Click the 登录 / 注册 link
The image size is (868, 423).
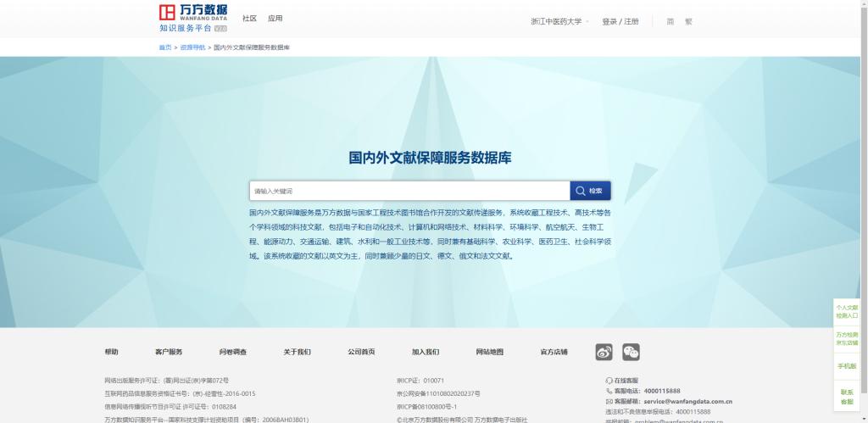pos(620,21)
